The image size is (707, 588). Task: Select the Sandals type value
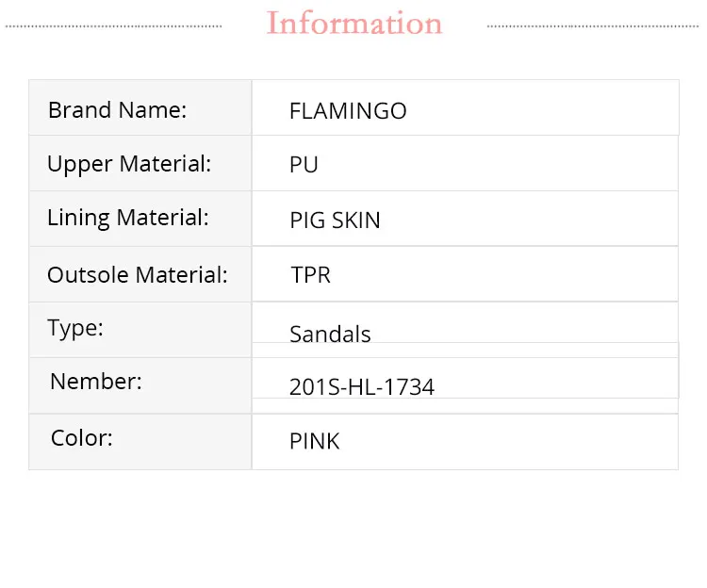coord(330,335)
